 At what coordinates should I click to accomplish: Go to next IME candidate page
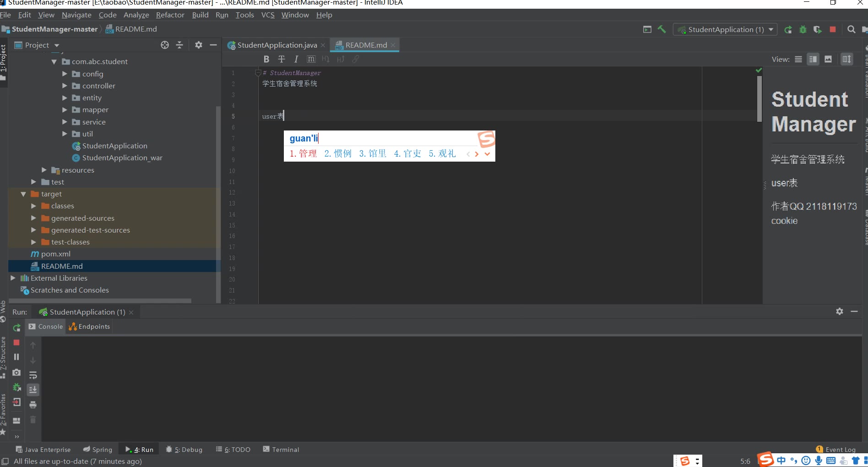pyautogui.click(x=477, y=154)
